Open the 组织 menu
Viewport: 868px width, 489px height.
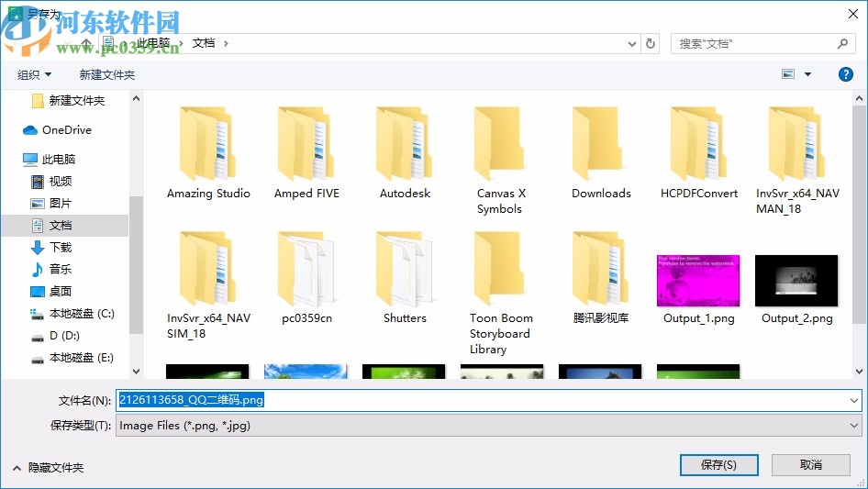(34, 74)
